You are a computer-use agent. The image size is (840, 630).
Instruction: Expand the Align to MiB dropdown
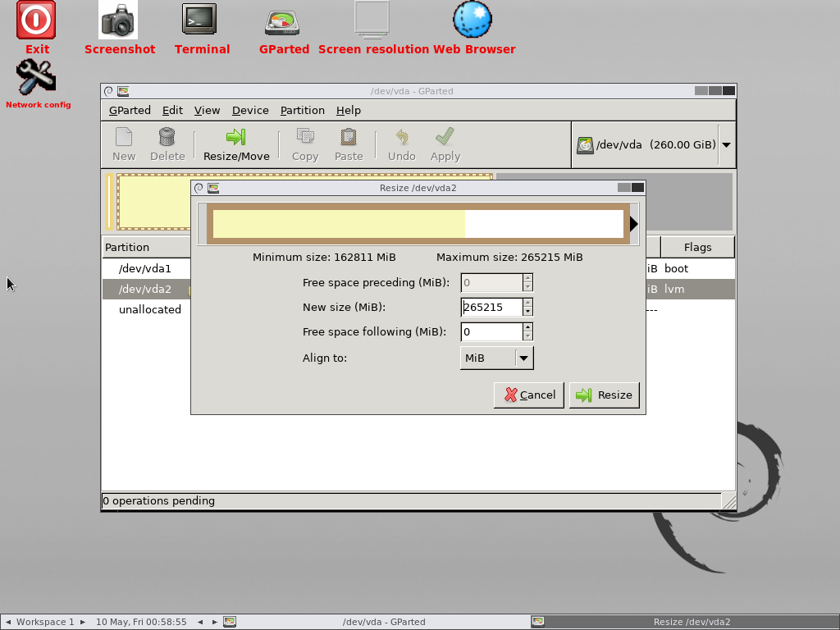coord(523,358)
